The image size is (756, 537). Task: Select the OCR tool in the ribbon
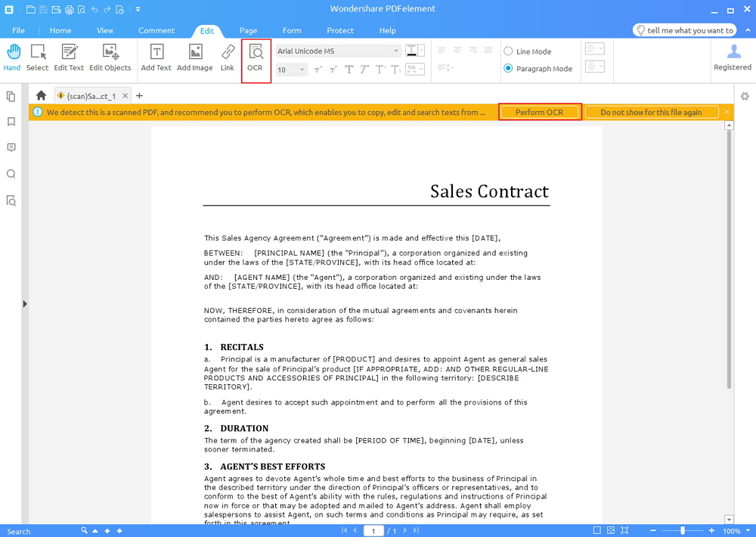pos(256,58)
